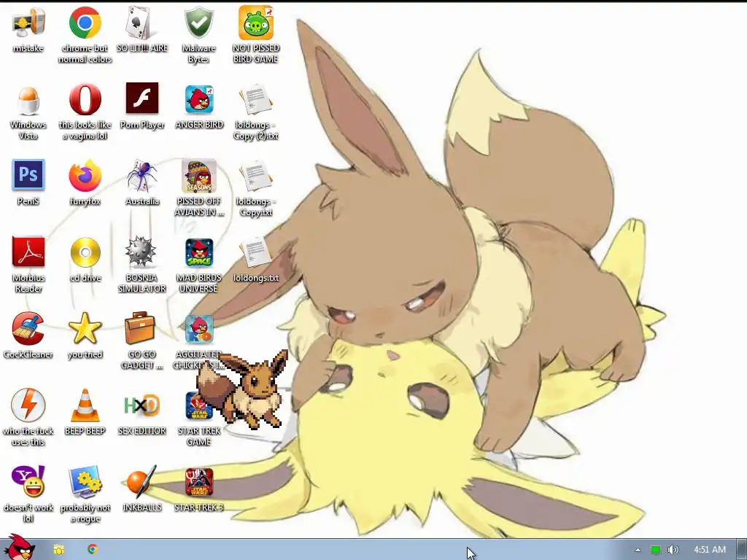The image size is (747, 560).
Task: Select the 'INKBALLS' orange ball icon
Action: (x=142, y=481)
